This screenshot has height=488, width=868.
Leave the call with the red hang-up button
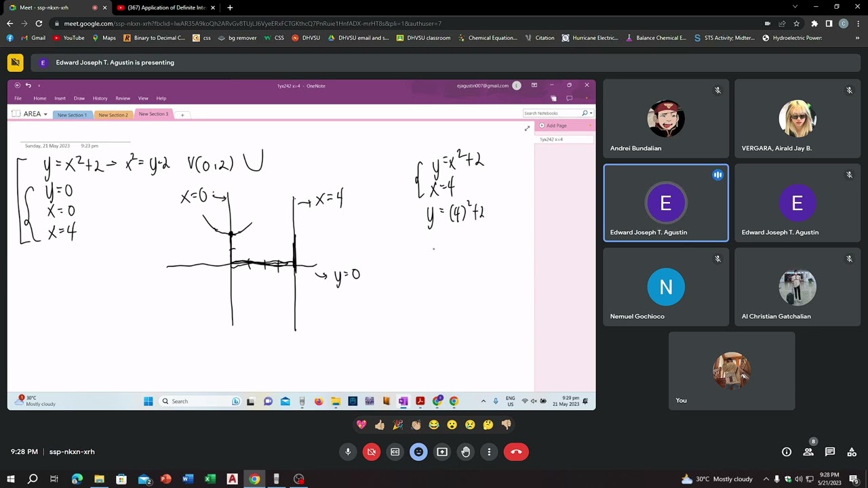click(x=516, y=452)
